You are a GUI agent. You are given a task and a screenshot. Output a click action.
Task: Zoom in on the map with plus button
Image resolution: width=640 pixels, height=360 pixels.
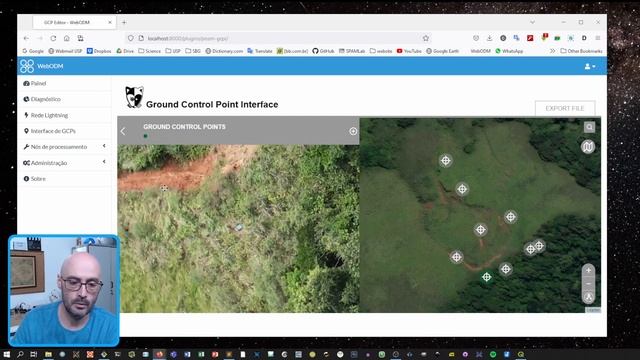coord(588,270)
